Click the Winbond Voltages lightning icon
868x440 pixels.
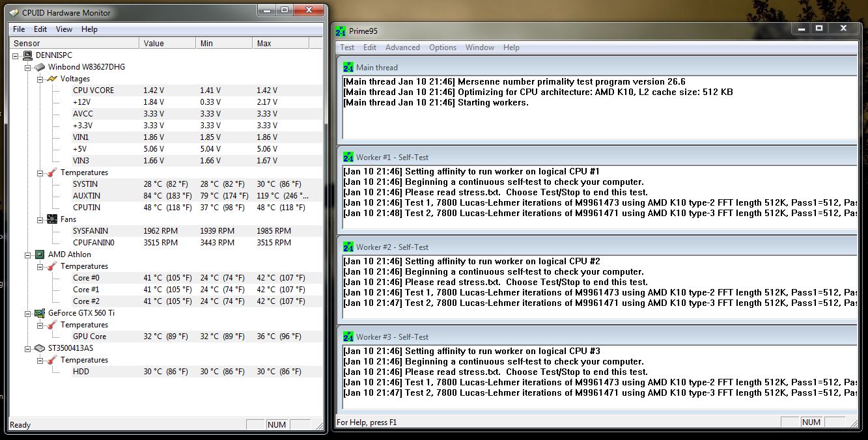tap(52, 79)
